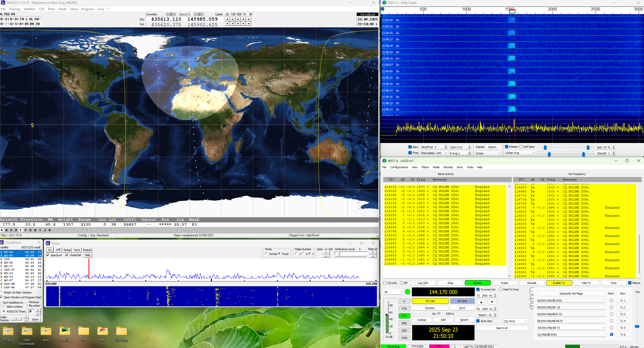Enable the Hold Tx Freq checkbox

click(x=501, y=289)
